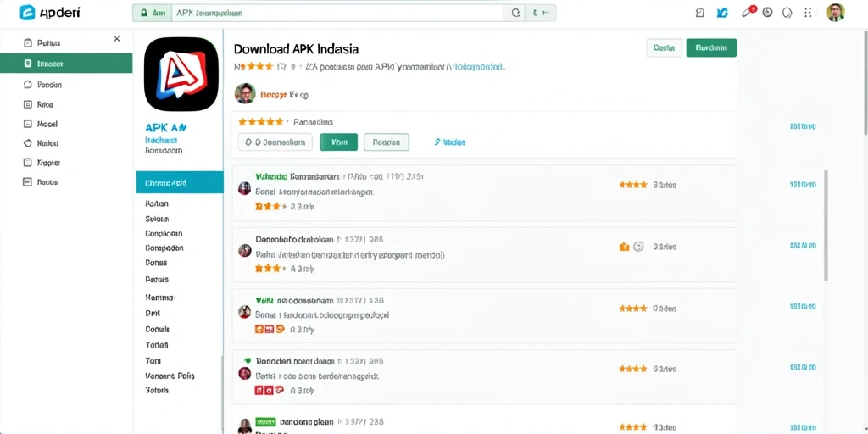
Task: Open the blue APK A link under app icon
Action: (x=165, y=127)
